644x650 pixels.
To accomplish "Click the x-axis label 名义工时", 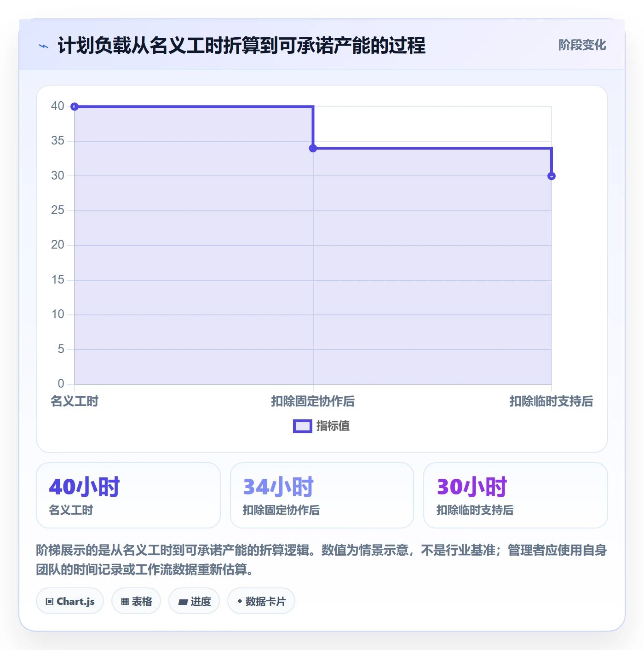I will [75, 401].
